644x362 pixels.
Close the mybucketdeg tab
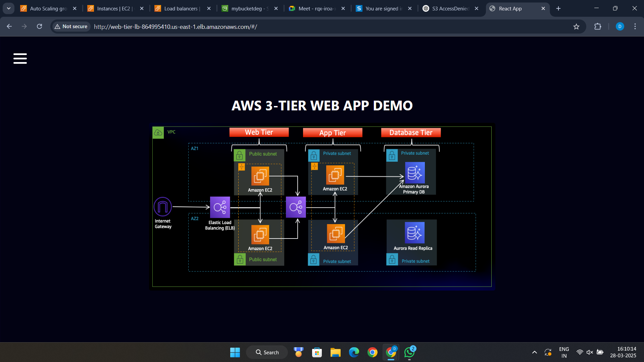coord(276,9)
